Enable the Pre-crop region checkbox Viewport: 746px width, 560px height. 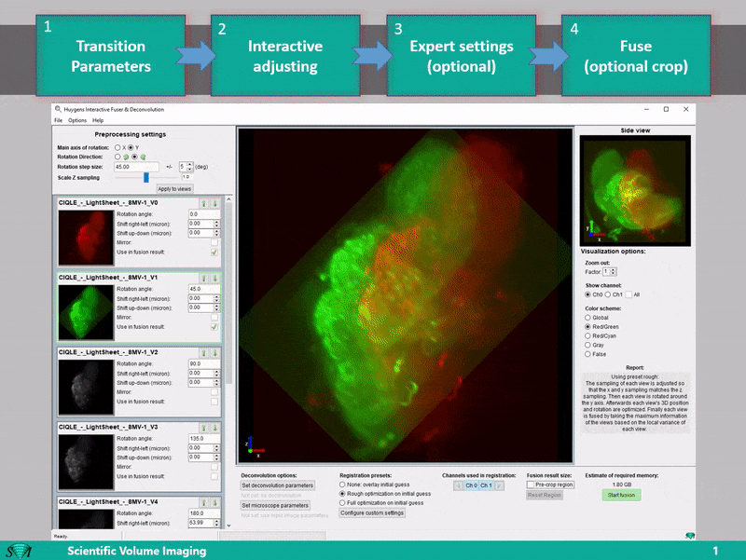pyautogui.click(x=532, y=485)
